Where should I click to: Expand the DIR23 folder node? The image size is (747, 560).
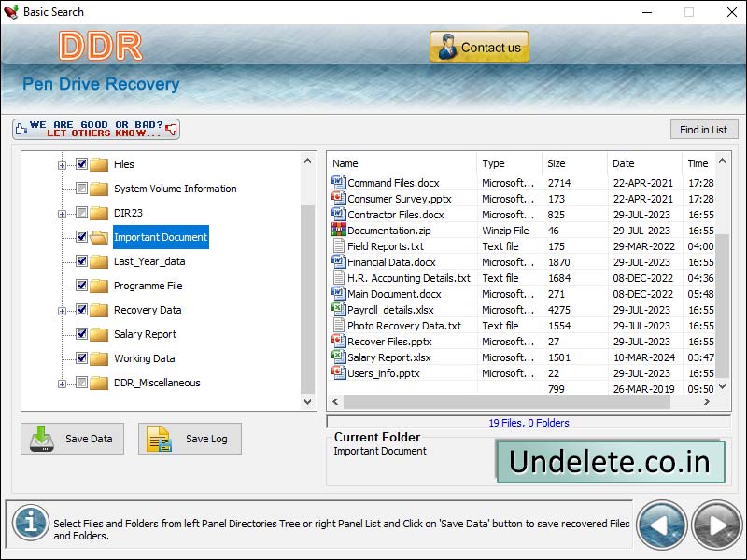coord(62,213)
